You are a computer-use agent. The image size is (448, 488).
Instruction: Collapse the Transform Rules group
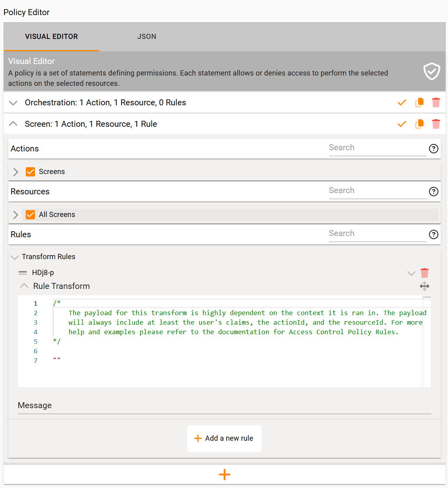15,257
